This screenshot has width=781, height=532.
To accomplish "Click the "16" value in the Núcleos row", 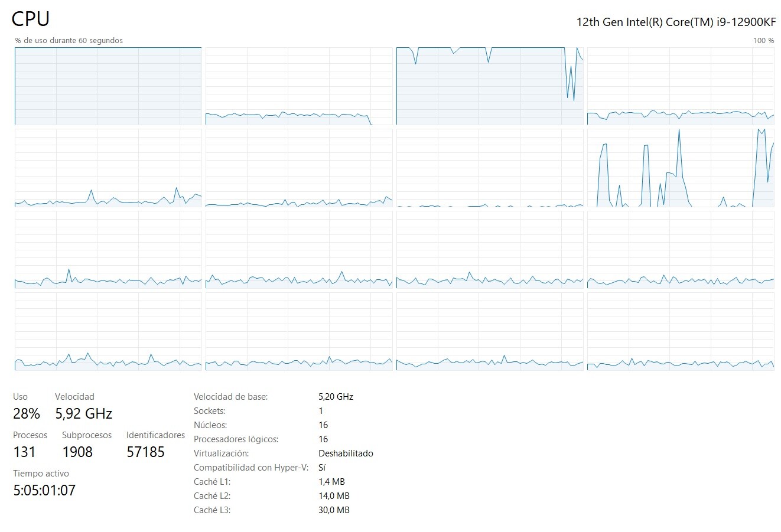I will (x=323, y=425).
